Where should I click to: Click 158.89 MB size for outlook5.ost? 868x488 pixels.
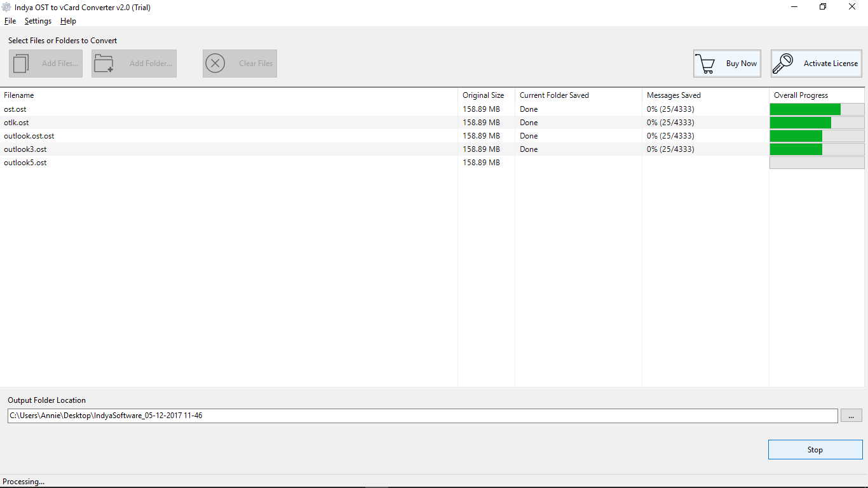click(x=481, y=163)
